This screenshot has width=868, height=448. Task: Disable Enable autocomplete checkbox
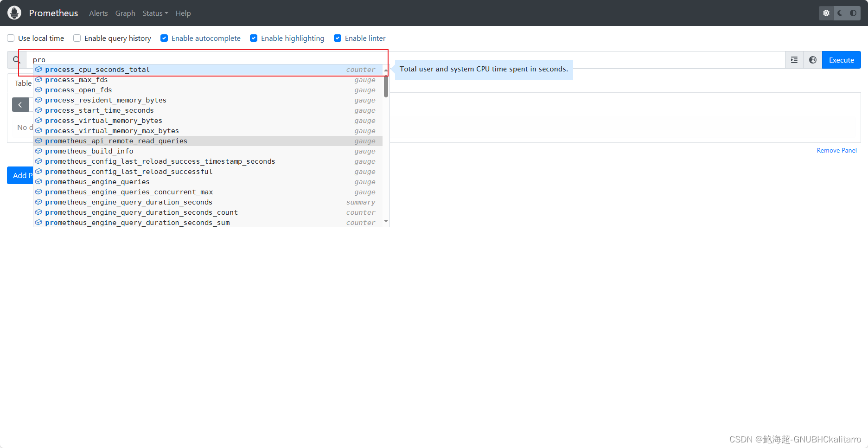(x=164, y=38)
